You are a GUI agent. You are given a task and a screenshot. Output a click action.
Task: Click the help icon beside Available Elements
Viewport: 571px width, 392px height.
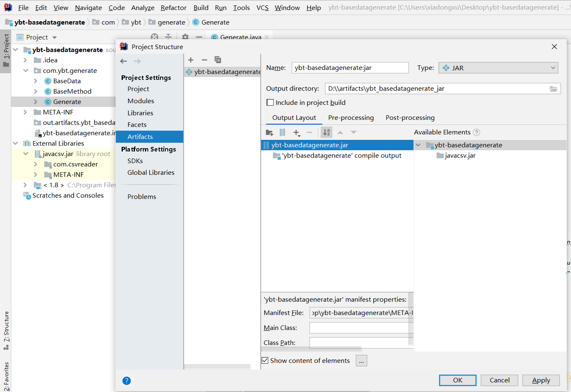click(476, 132)
